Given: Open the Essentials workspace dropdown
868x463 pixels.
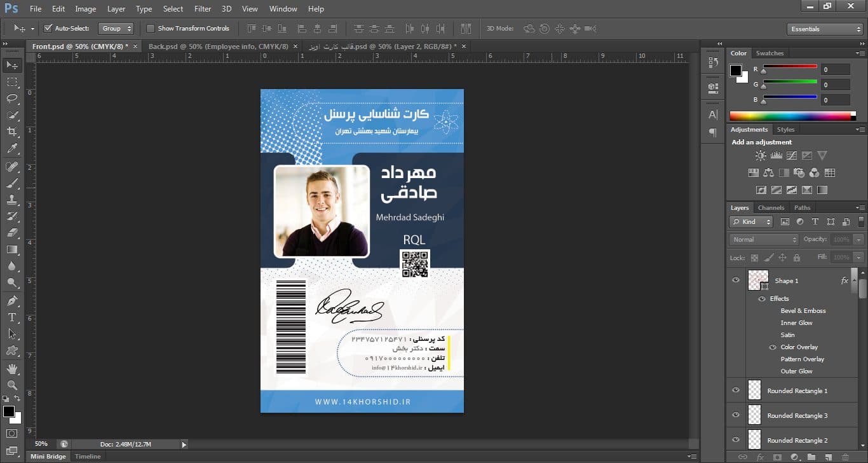Looking at the screenshot, I should click(x=824, y=29).
